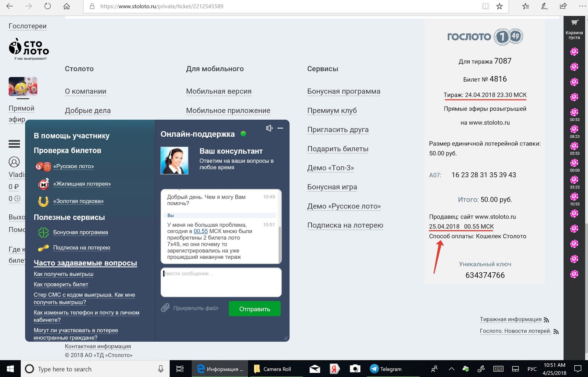The height and width of the screenshot is (377, 588).
Task: Open Премиум клуб link
Action: 332,110
